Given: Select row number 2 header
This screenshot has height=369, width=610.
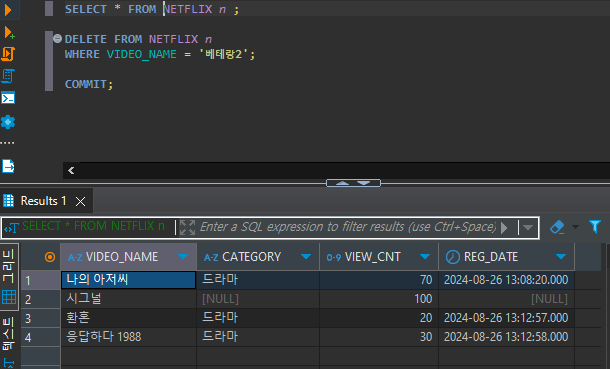Looking at the screenshot, I should (40, 299).
